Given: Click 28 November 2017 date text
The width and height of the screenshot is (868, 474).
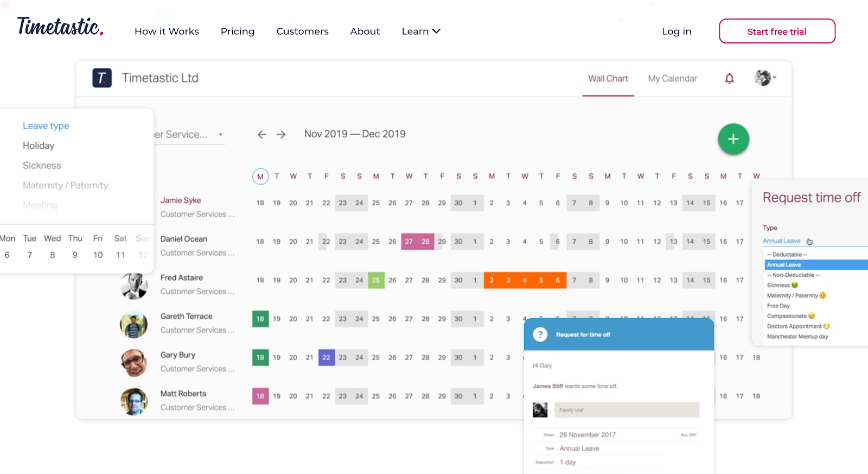Looking at the screenshot, I should 588,435.
